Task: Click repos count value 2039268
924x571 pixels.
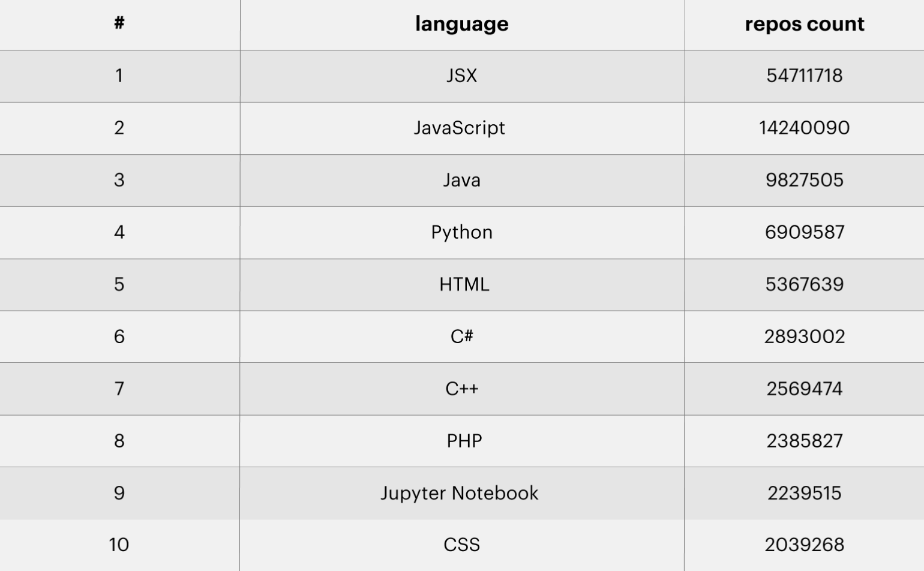Action: [804, 545]
